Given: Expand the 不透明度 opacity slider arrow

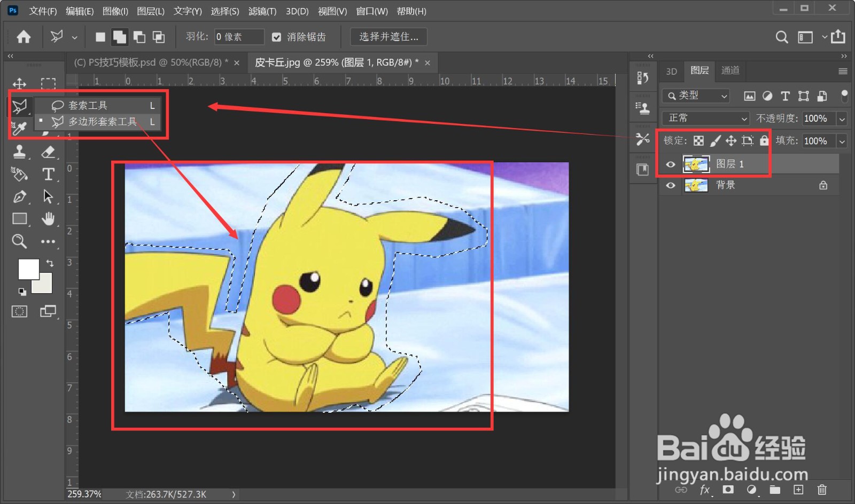Looking at the screenshot, I should point(842,119).
